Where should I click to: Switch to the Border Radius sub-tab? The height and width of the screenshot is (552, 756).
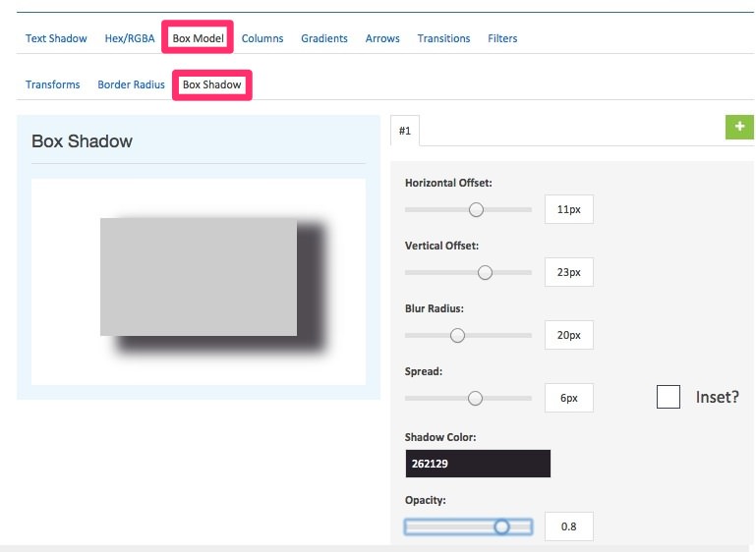[x=131, y=84]
